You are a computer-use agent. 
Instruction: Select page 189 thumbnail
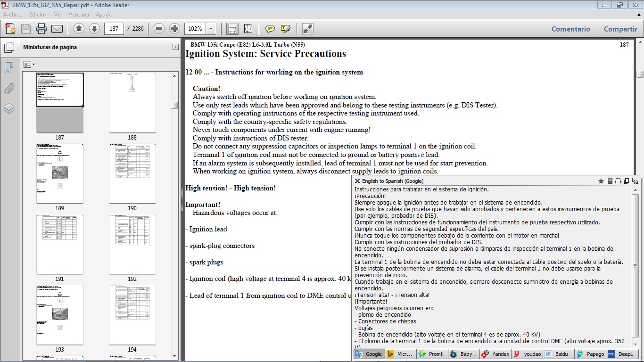click(x=60, y=173)
